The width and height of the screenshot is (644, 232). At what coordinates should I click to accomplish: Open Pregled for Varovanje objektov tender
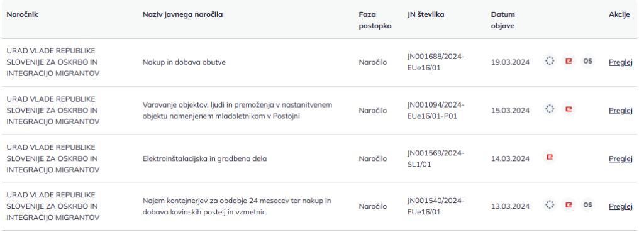click(620, 111)
